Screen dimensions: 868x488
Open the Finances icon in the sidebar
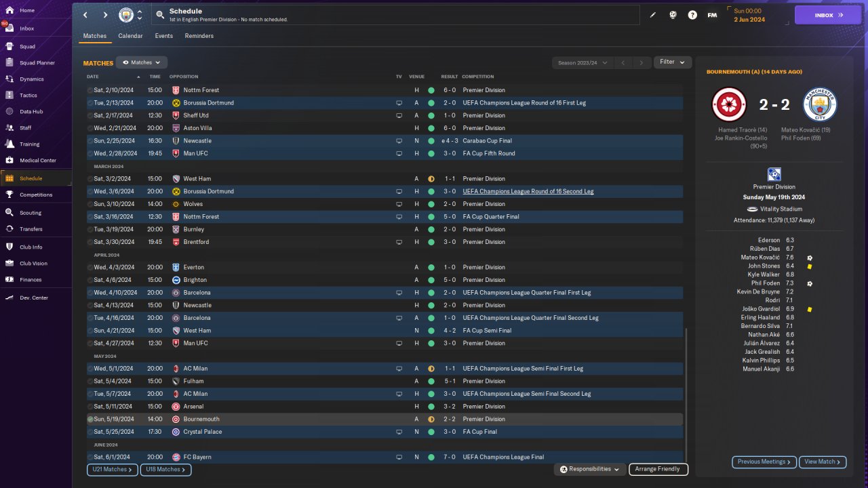coord(9,279)
